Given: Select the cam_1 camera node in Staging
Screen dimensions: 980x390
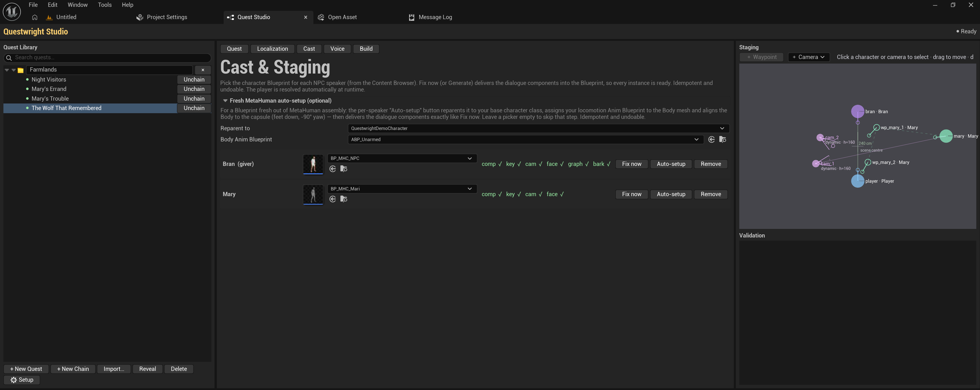Looking at the screenshot, I should pyautogui.click(x=816, y=163).
